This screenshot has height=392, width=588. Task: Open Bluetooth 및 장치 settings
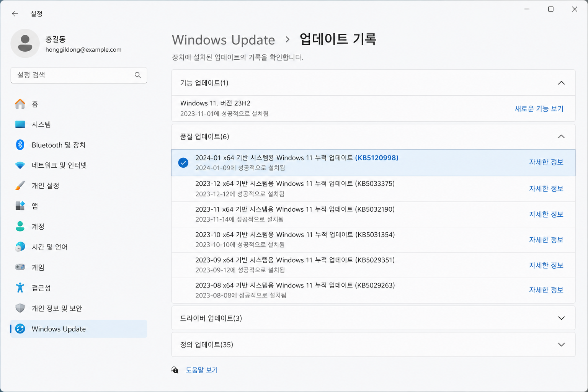tap(79, 145)
